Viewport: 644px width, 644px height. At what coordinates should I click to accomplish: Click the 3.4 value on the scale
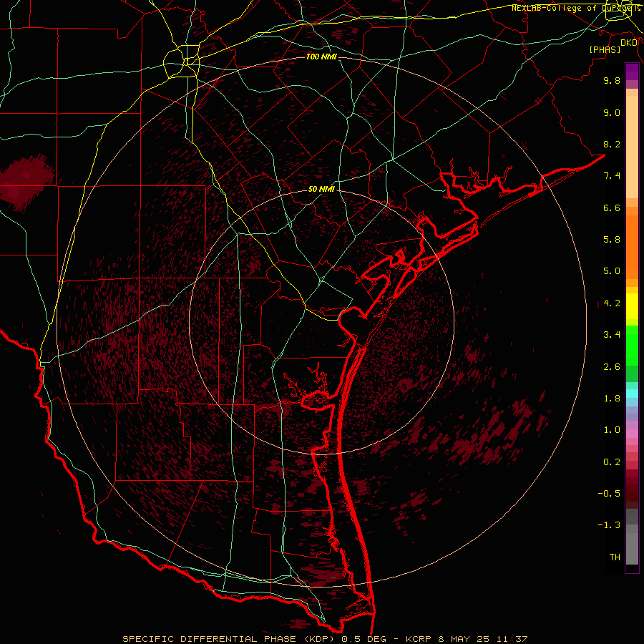pyautogui.click(x=612, y=335)
